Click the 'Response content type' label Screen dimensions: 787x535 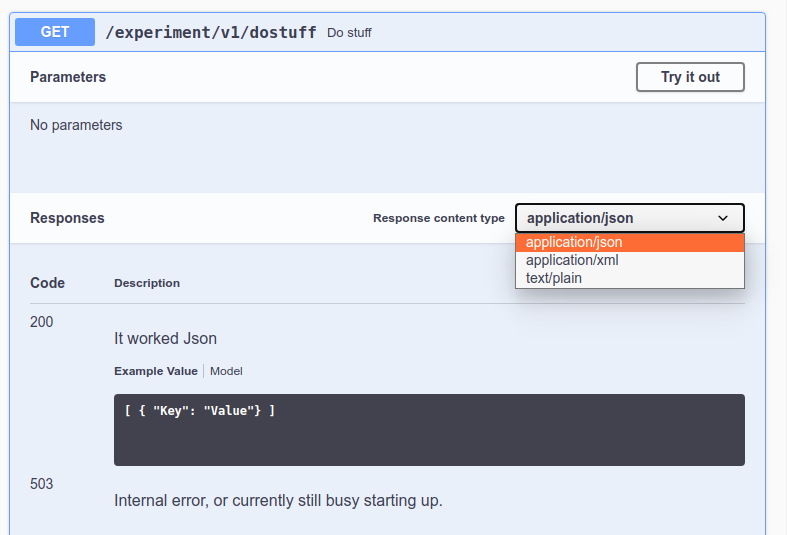(x=439, y=218)
